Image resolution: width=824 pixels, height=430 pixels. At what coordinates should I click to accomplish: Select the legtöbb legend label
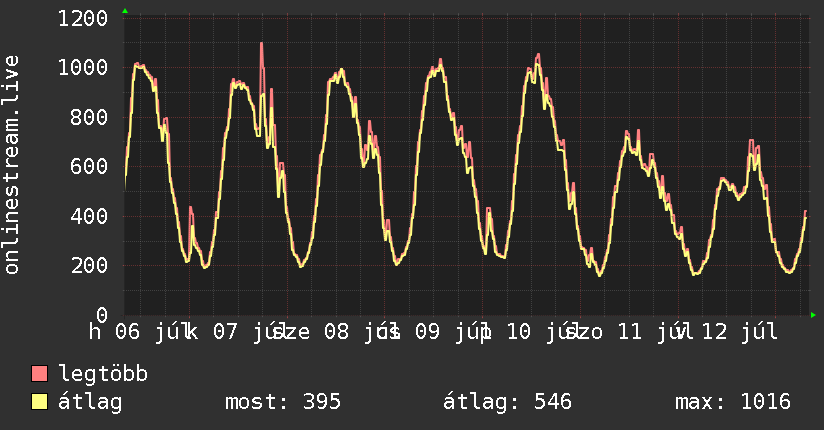tap(103, 374)
